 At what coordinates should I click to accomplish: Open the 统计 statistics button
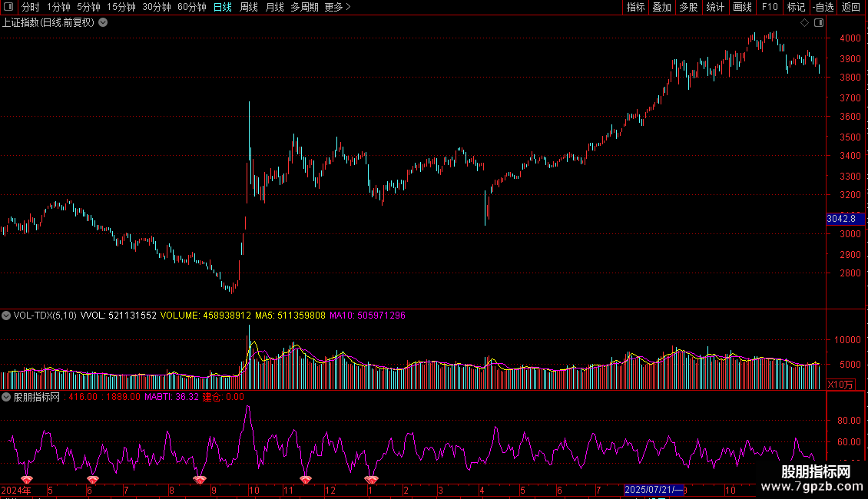pos(715,7)
